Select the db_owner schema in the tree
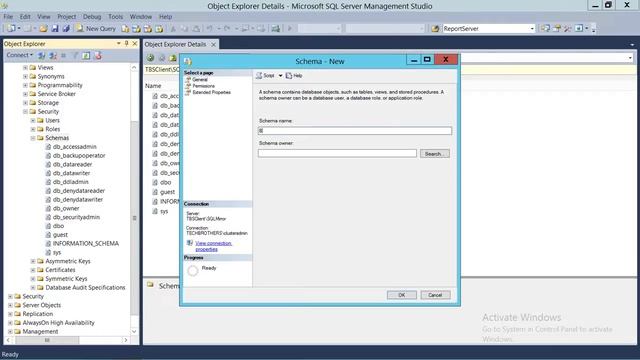 click(66, 208)
